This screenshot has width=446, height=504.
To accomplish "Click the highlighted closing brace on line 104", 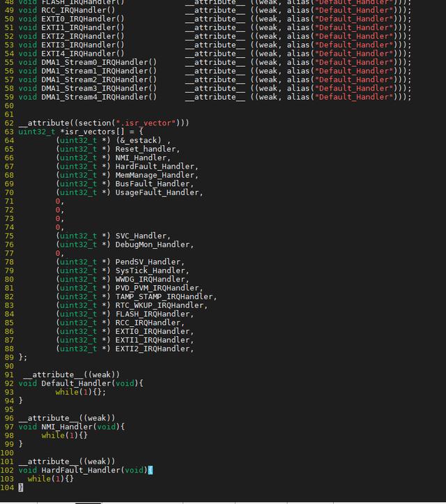I will point(21,487).
